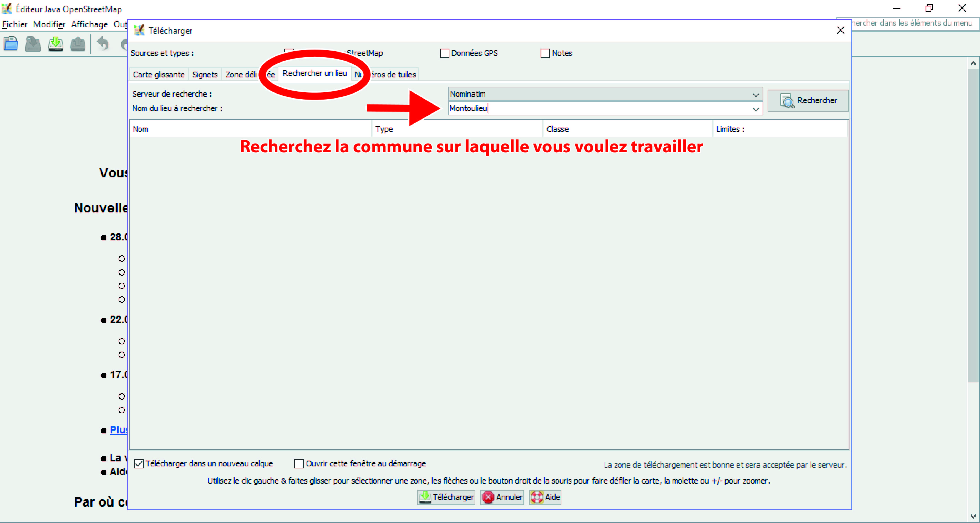Open the Modifier menu
980x523 pixels.
[49, 24]
